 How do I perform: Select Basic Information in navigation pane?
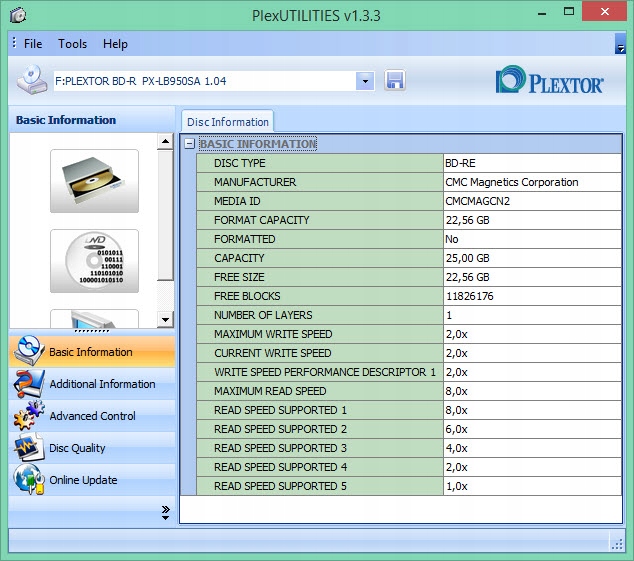(92, 351)
